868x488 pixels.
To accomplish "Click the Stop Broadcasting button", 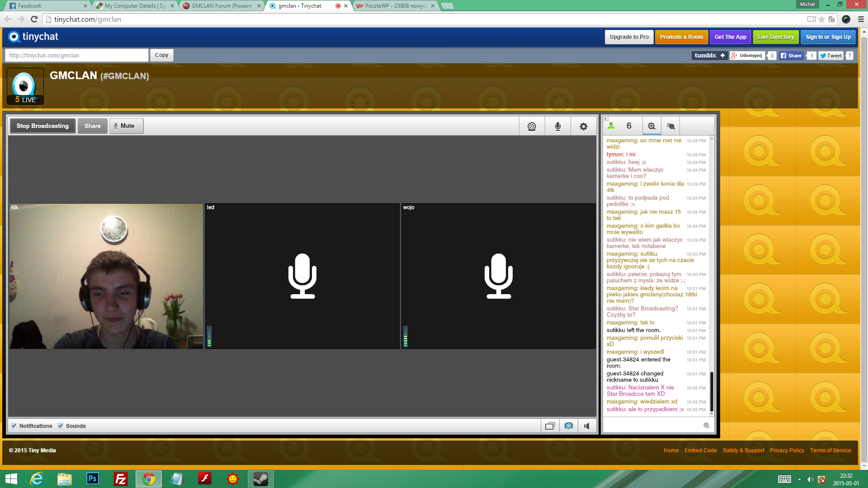I will click(x=42, y=126).
